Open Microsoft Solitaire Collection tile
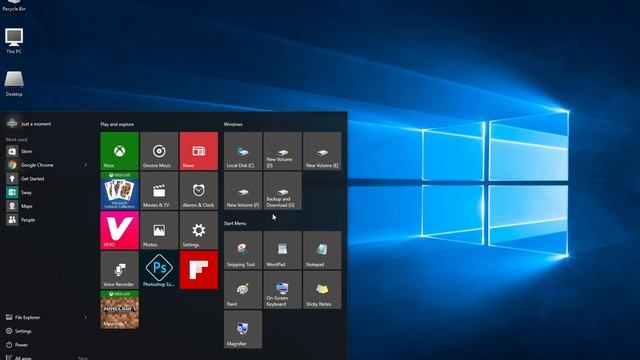The image size is (640, 360). coord(120,191)
